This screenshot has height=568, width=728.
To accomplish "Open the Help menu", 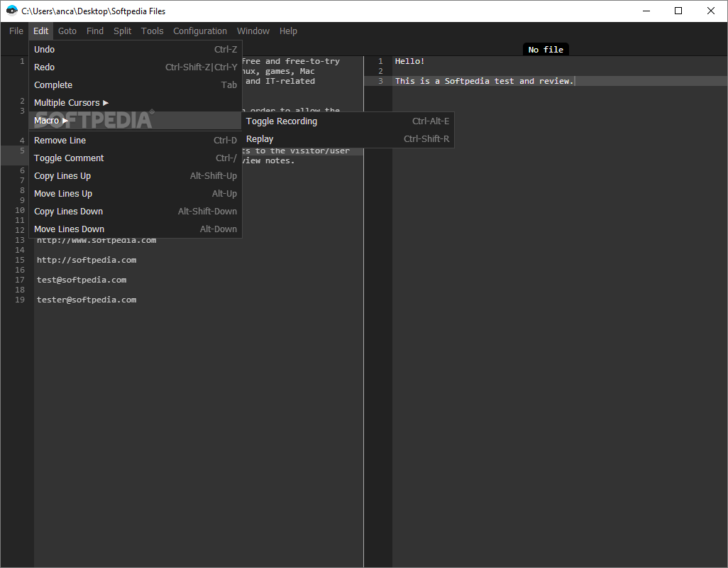I will (x=288, y=31).
